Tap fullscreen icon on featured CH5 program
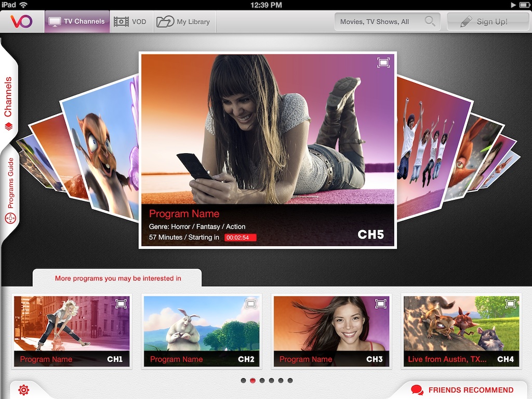 pos(383,62)
